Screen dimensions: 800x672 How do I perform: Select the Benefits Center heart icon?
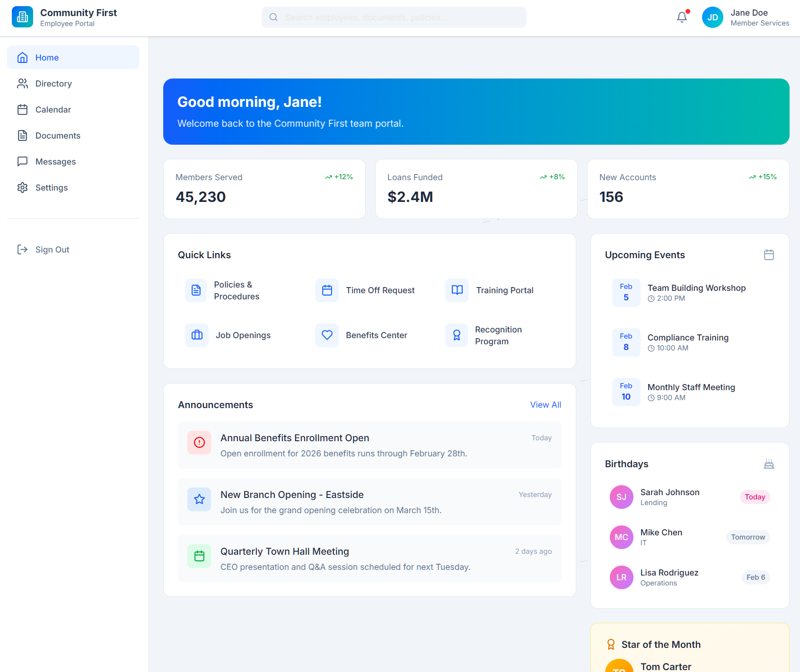coord(326,335)
